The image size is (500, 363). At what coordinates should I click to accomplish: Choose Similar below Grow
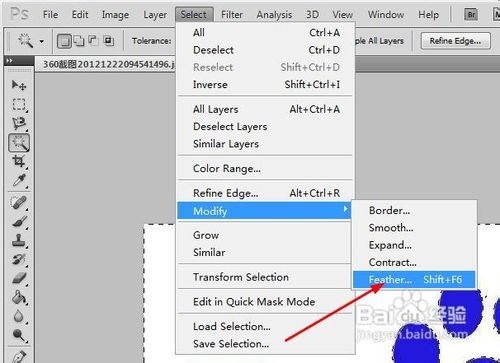click(265, 253)
